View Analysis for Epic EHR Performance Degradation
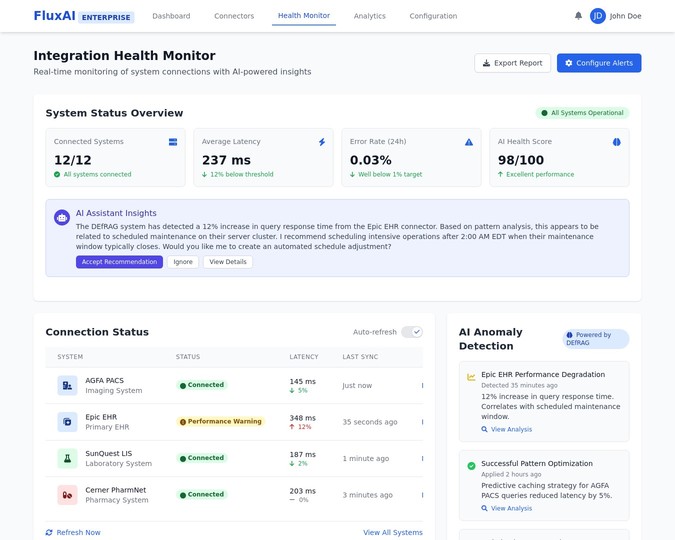 click(x=507, y=429)
